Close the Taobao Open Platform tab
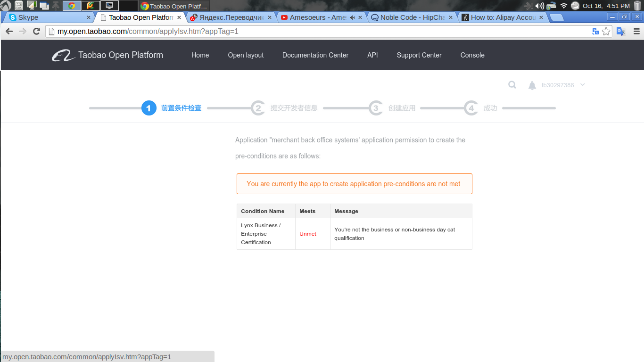This screenshot has height=362, width=644. (179, 17)
